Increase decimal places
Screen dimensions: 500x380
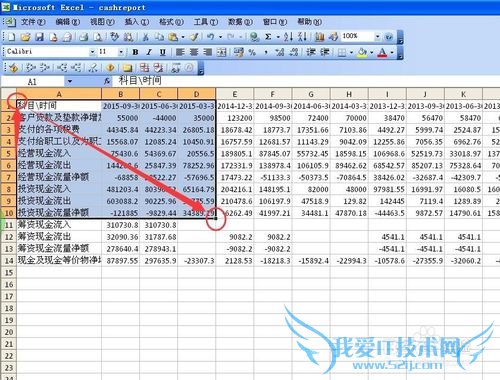point(280,52)
